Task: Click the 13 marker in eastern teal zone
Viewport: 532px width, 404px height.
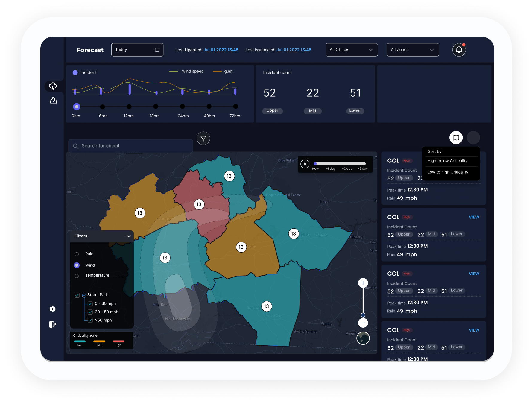Action: (x=294, y=233)
